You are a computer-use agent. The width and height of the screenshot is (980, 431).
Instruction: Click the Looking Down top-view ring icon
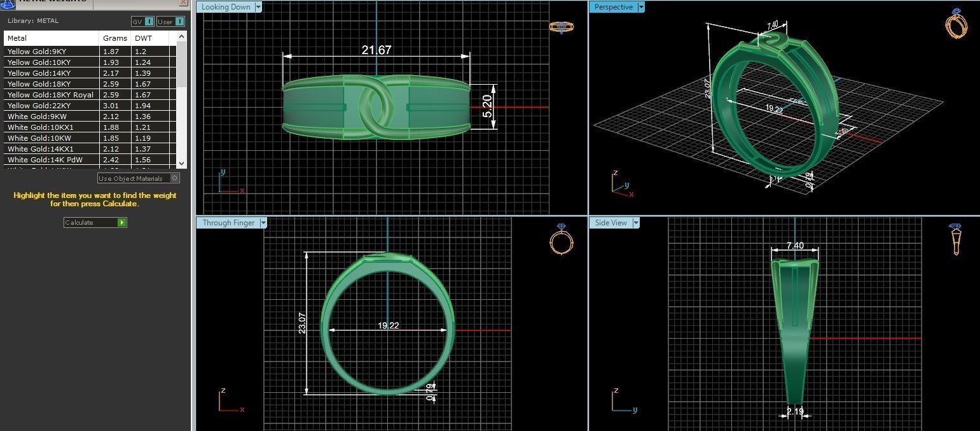coord(562,27)
